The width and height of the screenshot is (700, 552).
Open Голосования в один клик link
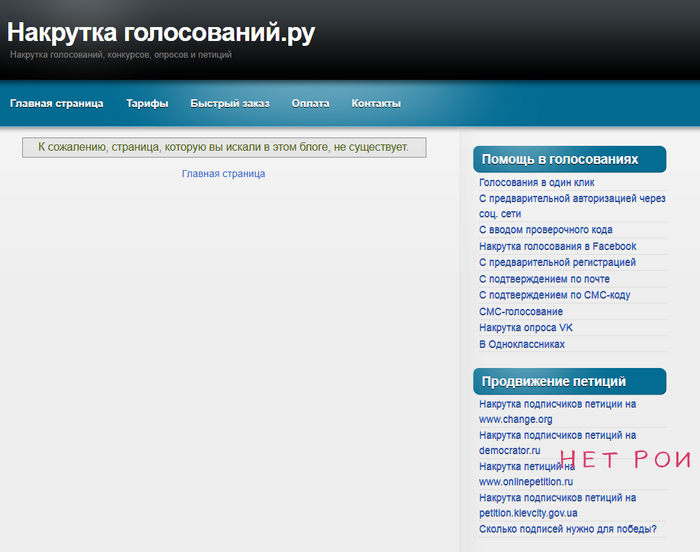pos(537,183)
